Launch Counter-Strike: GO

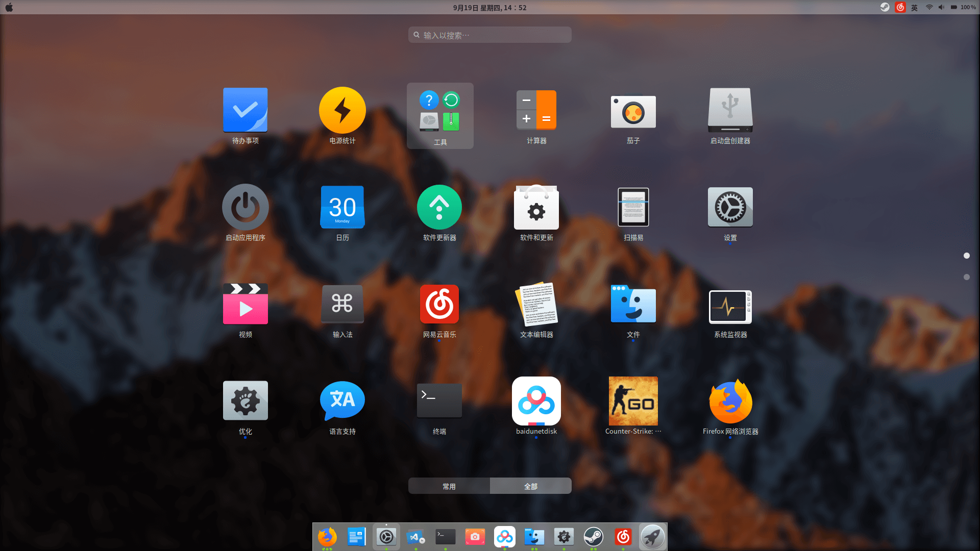pyautogui.click(x=633, y=401)
